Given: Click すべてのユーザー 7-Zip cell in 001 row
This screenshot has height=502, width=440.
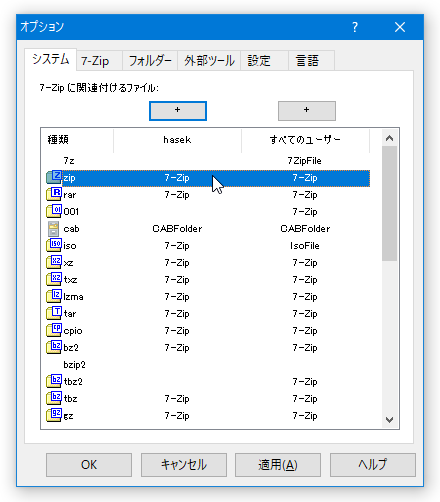Looking at the screenshot, I should tap(305, 212).
